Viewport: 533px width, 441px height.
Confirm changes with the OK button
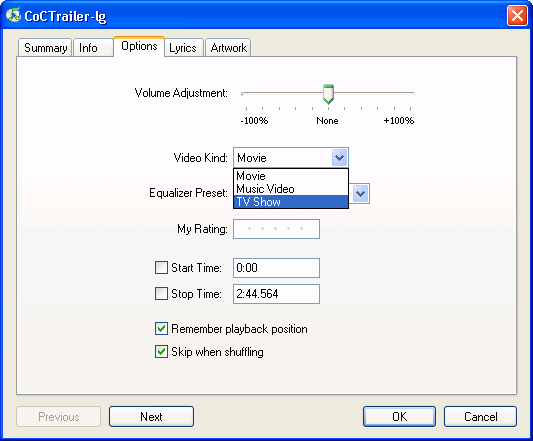click(399, 417)
